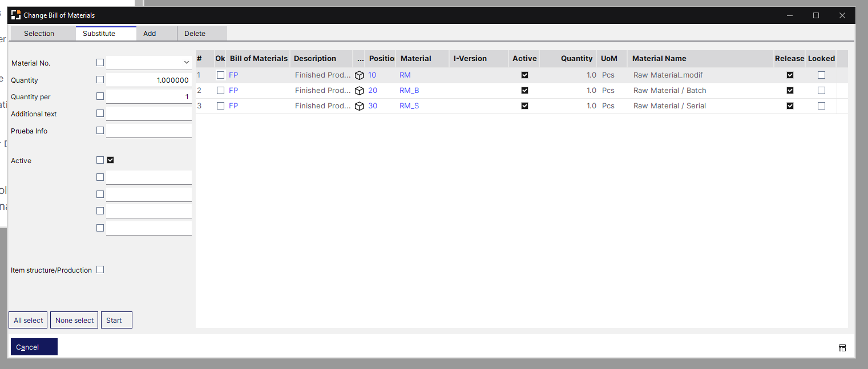The height and width of the screenshot is (369, 868).
Task: Expand the Material No. dropdown list
Action: tap(186, 63)
